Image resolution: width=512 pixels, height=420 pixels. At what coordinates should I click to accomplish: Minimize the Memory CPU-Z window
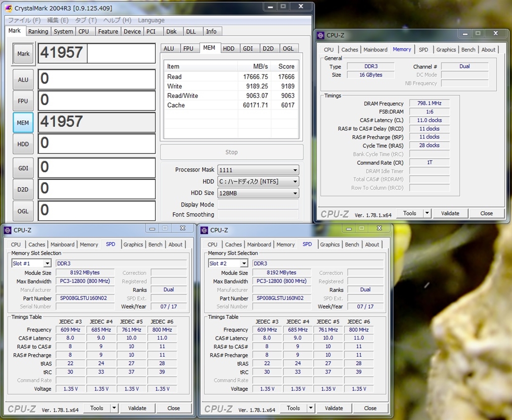tap(465, 33)
